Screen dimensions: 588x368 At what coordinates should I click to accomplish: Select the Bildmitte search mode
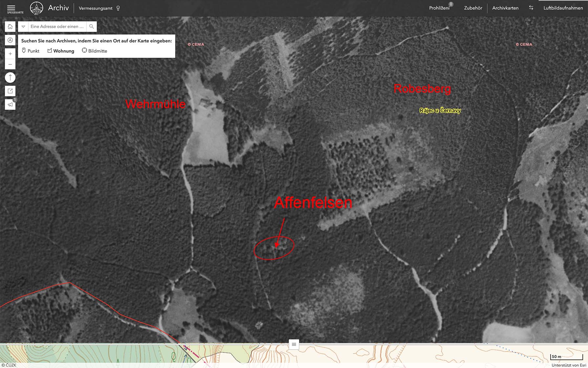point(94,51)
